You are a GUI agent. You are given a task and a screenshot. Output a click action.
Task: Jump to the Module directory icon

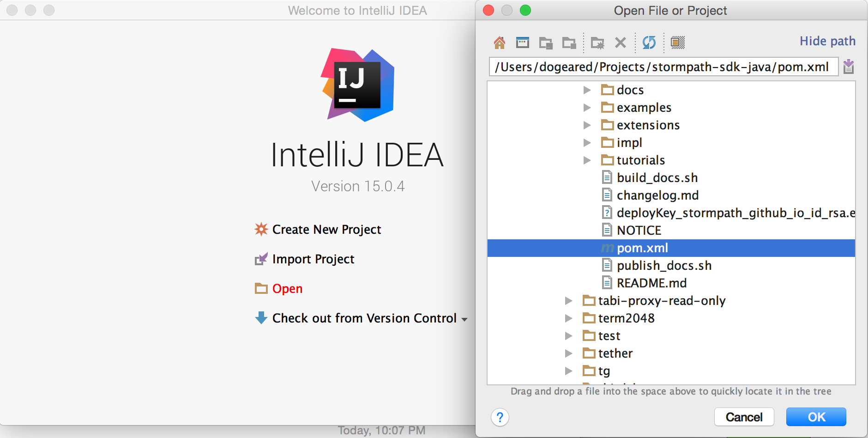click(x=569, y=43)
